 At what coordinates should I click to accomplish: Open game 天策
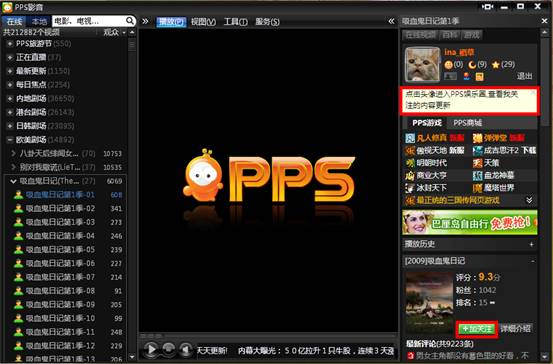point(491,163)
